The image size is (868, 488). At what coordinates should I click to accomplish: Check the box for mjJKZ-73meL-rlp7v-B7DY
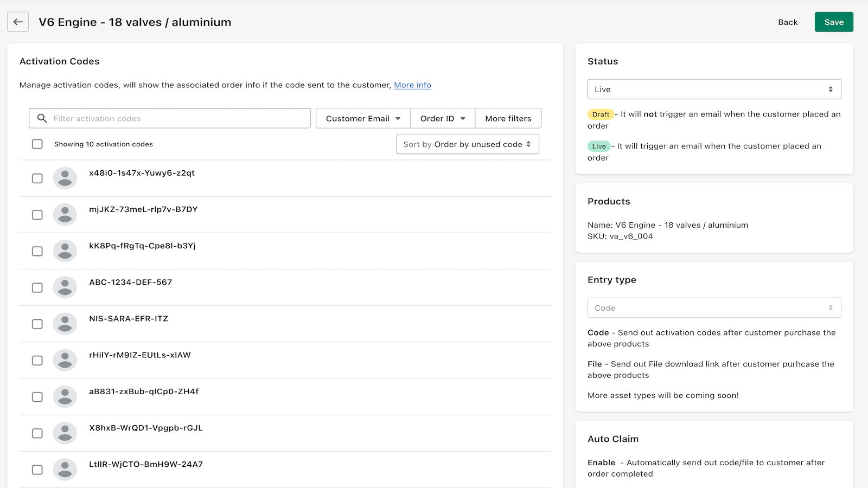[x=37, y=215]
